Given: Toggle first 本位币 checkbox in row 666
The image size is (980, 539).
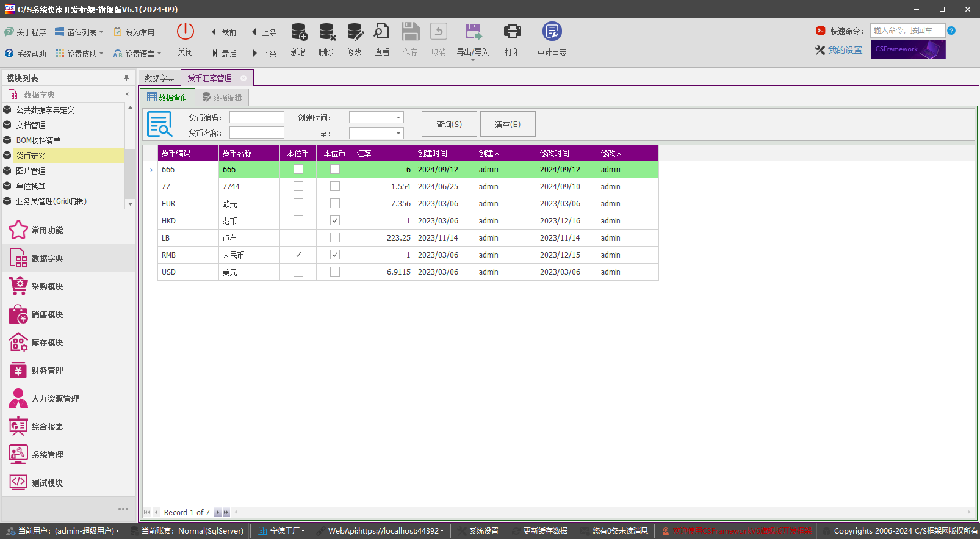Looking at the screenshot, I should click(x=298, y=170).
